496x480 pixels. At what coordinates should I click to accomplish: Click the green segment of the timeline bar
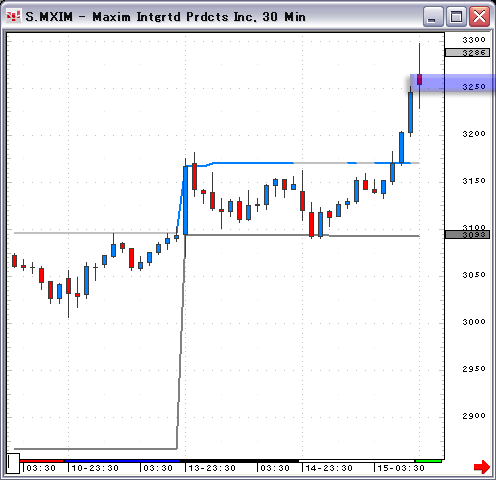pos(428,461)
